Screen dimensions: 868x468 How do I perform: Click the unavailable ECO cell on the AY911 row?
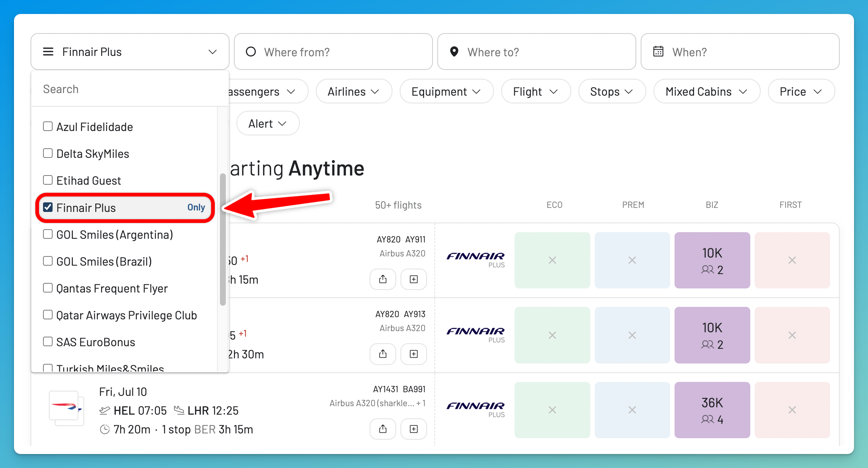552,260
